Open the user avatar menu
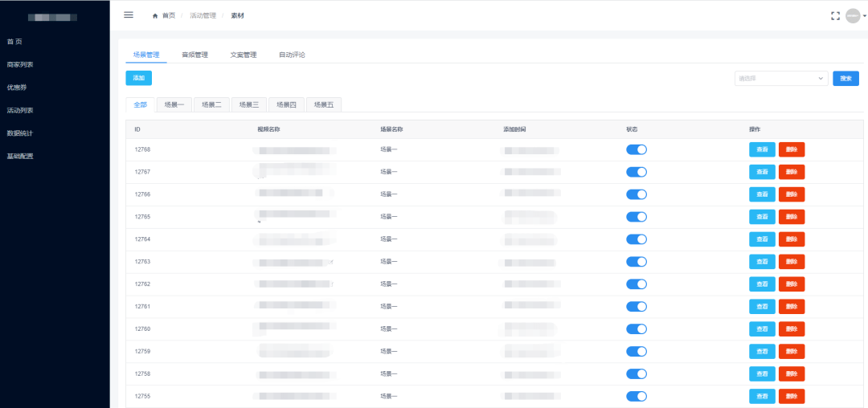The width and height of the screenshot is (868, 408). click(x=853, y=16)
